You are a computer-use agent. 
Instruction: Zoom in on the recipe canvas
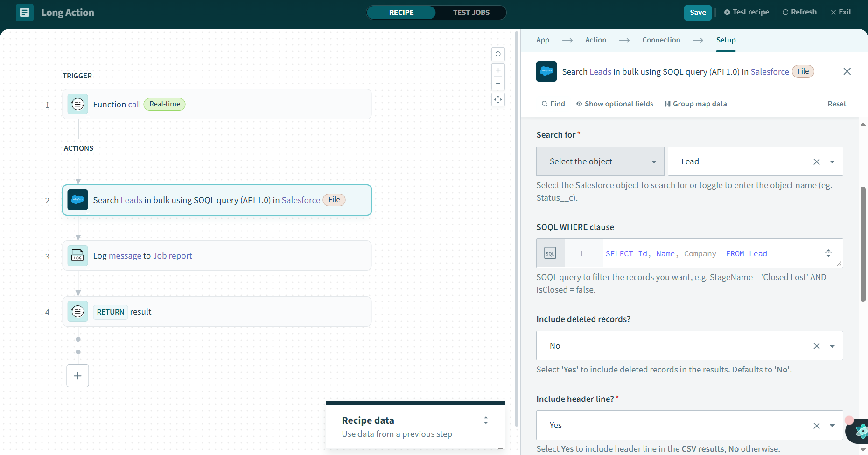[x=498, y=70]
